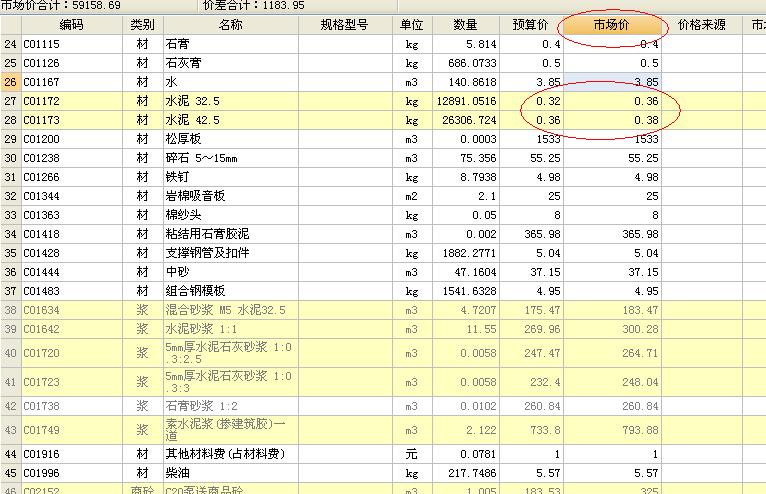Select the name cell 铁钉

pos(231,177)
